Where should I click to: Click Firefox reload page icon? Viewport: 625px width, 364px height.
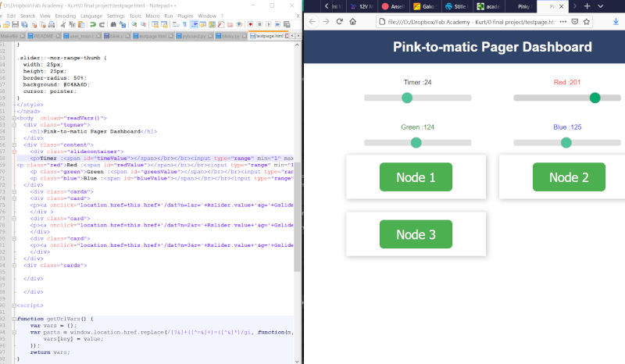[340, 22]
